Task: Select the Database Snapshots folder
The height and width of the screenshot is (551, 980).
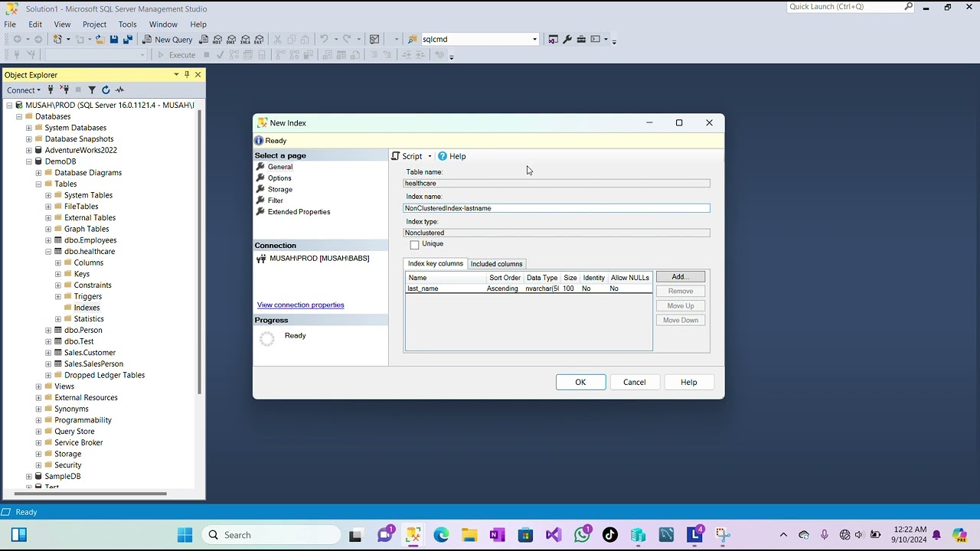Action: click(x=79, y=139)
